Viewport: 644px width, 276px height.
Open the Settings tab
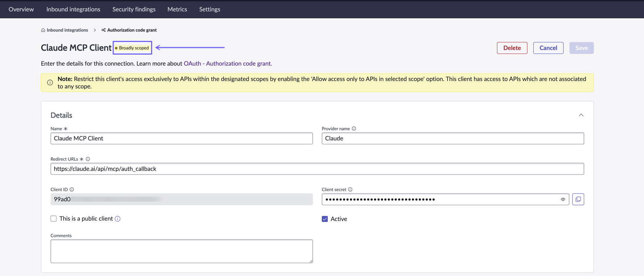[x=210, y=9]
